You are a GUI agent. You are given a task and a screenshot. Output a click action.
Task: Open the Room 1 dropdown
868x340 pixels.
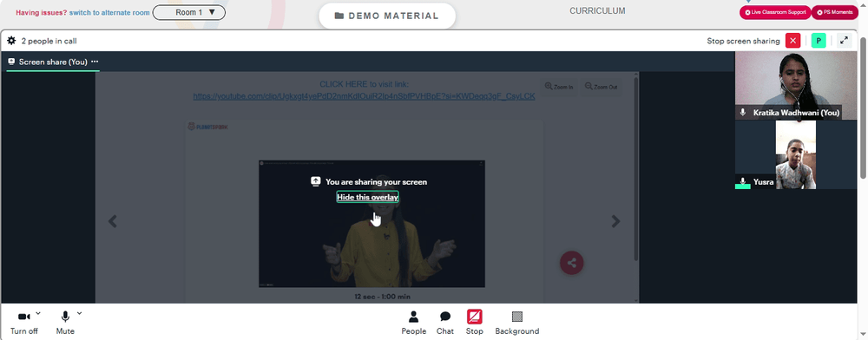188,12
